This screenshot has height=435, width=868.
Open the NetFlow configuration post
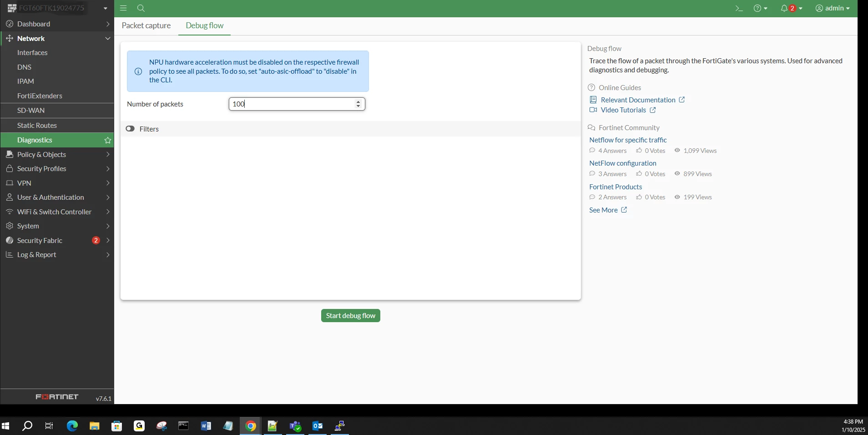pos(623,163)
